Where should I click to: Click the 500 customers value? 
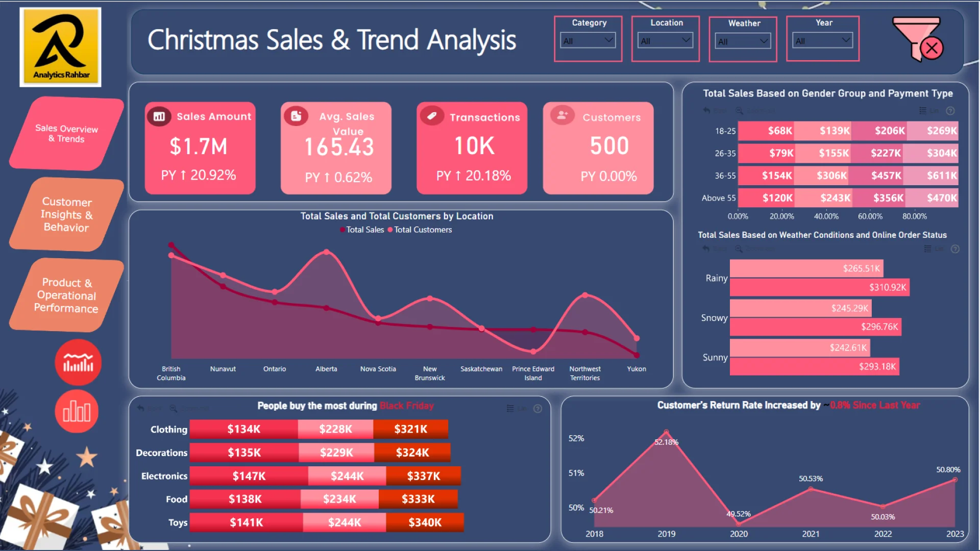tap(609, 146)
